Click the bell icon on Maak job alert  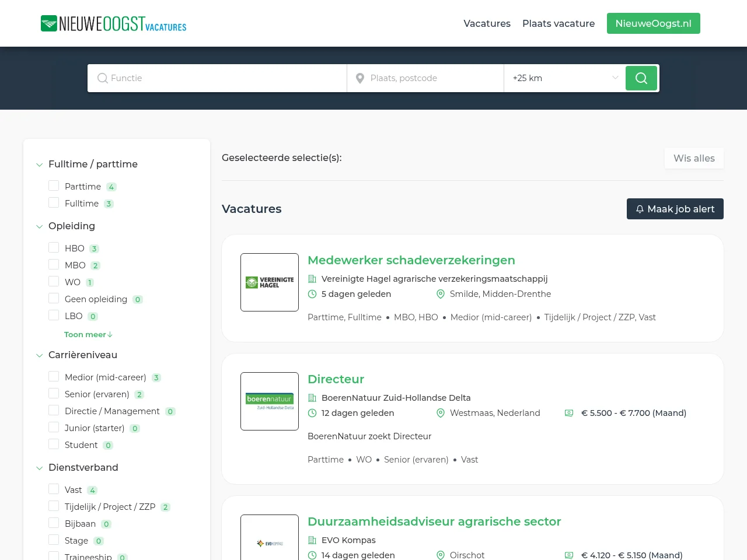click(640, 209)
